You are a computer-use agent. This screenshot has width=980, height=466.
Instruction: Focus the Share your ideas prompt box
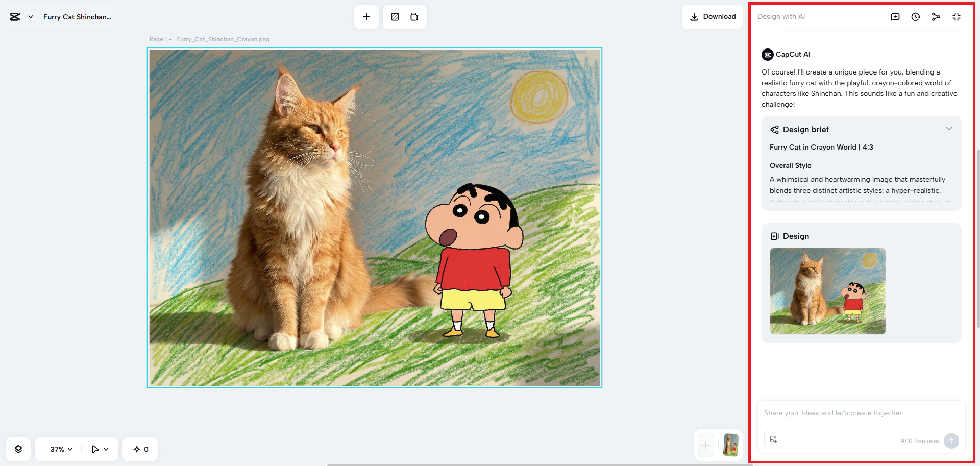point(862,413)
